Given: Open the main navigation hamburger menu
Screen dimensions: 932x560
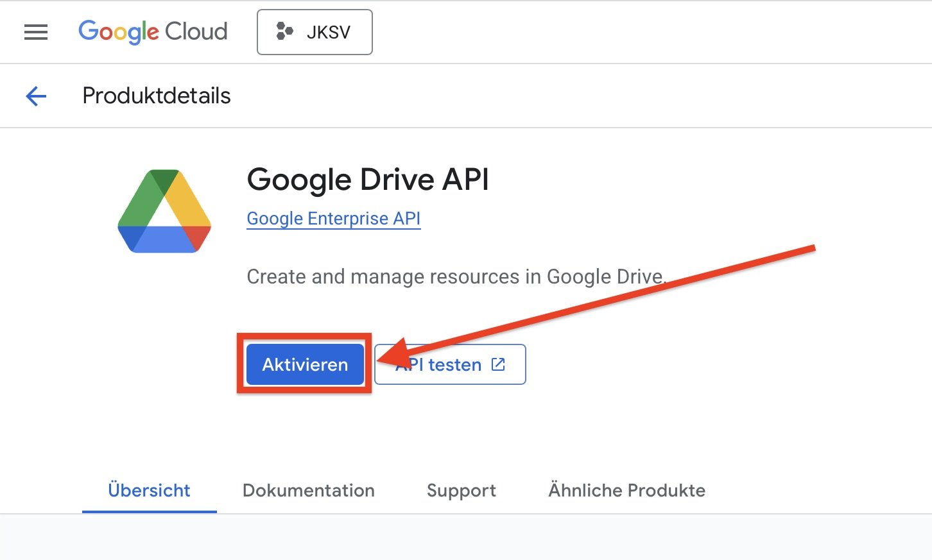Looking at the screenshot, I should click(36, 32).
